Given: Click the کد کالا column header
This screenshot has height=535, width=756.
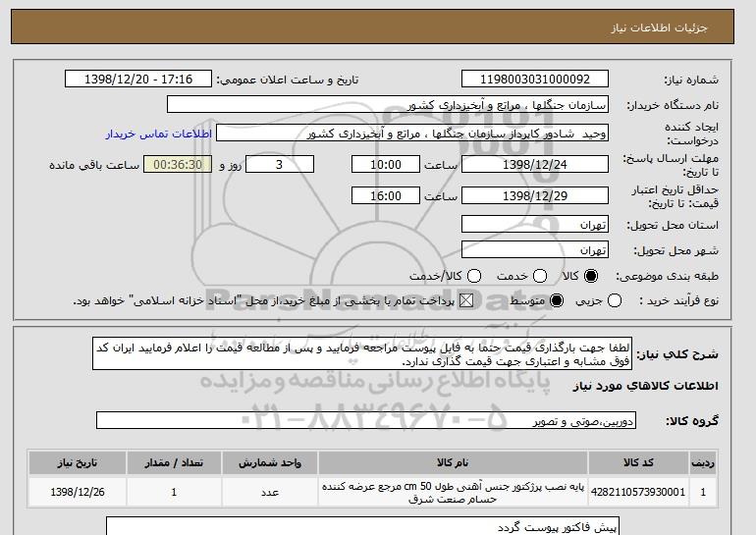Looking at the screenshot, I should coord(638,462).
